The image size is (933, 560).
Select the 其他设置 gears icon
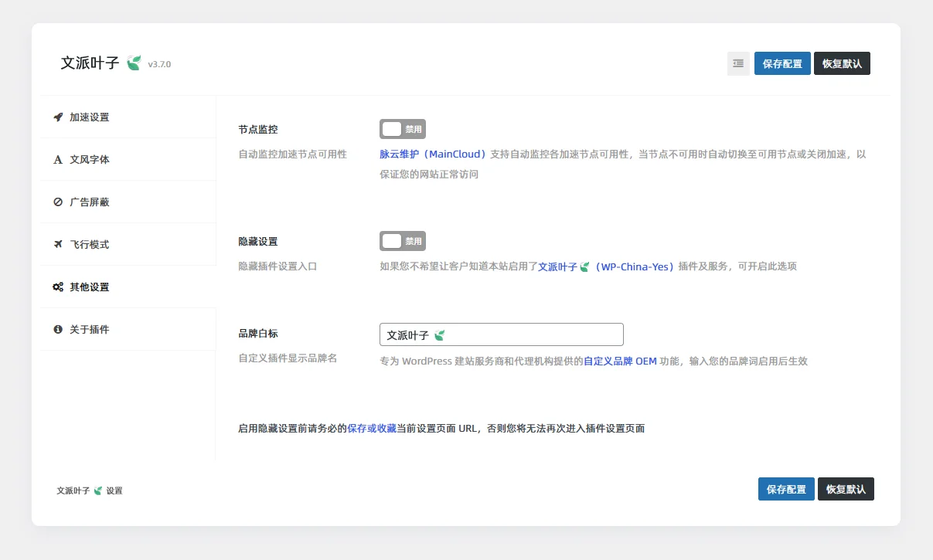(x=58, y=287)
